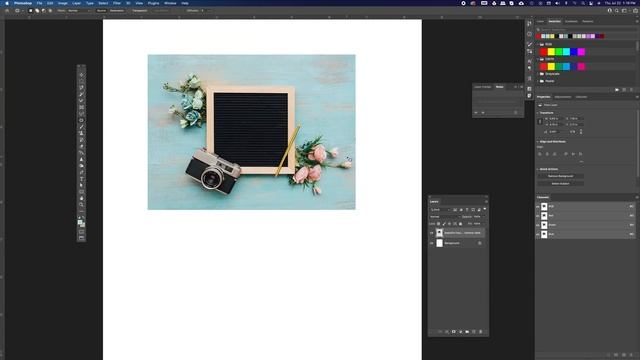Pick the magenta swatch in CMYK group
The height and width of the screenshot is (360, 640).
(581, 67)
